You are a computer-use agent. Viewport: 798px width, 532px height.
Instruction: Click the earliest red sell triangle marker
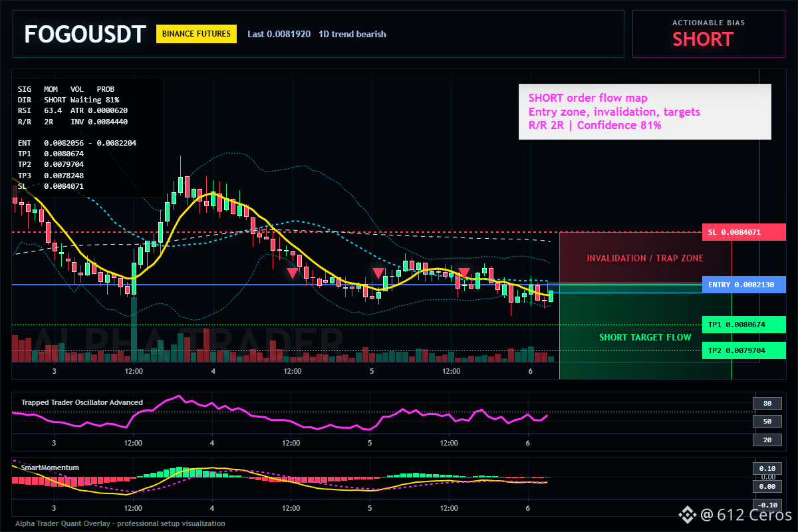pos(292,273)
